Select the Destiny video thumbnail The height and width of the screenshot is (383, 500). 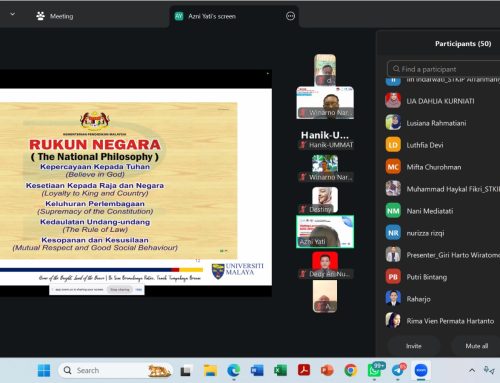(x=325, y=200)
